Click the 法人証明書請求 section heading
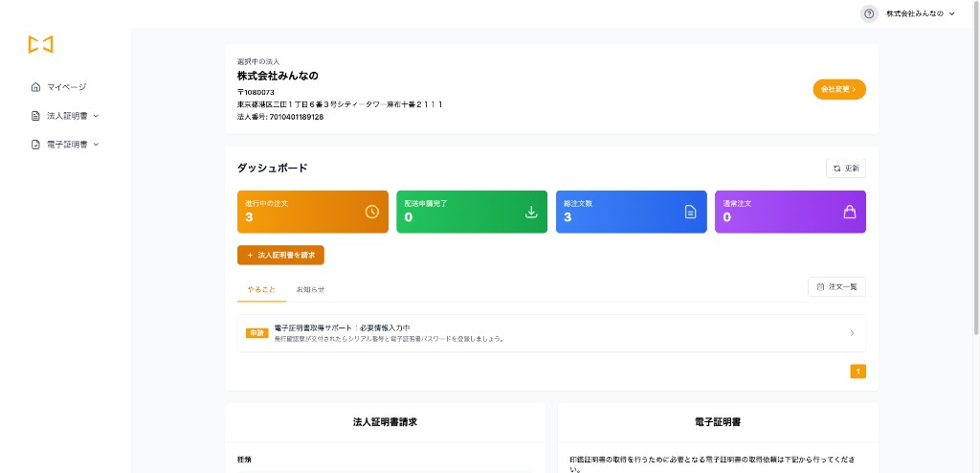Image resolution: width=980 pixels, height=473 pixels. [385, 422]
